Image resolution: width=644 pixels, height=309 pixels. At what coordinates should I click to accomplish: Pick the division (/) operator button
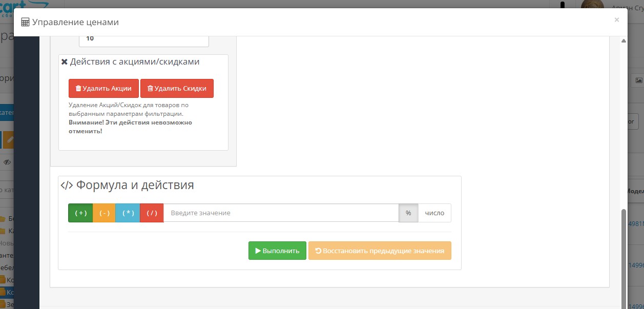[152, 213]
